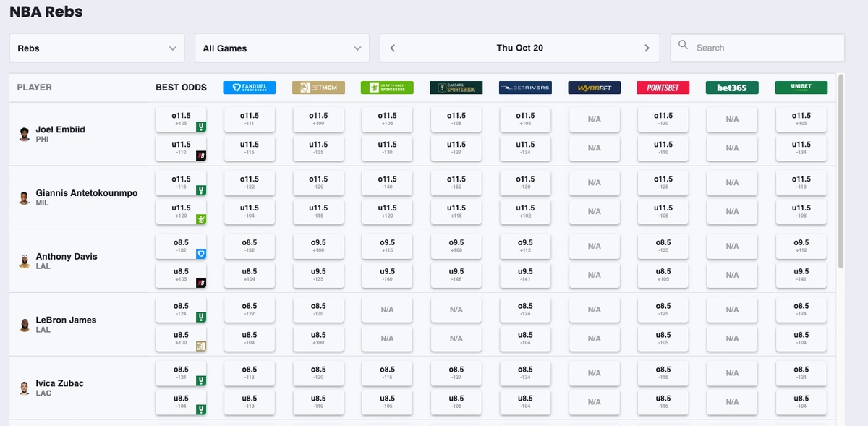This screenshot has height=426, width=868.
Task: Click Unibet badge on Zubac best under odds
Action: pos(201,409)
